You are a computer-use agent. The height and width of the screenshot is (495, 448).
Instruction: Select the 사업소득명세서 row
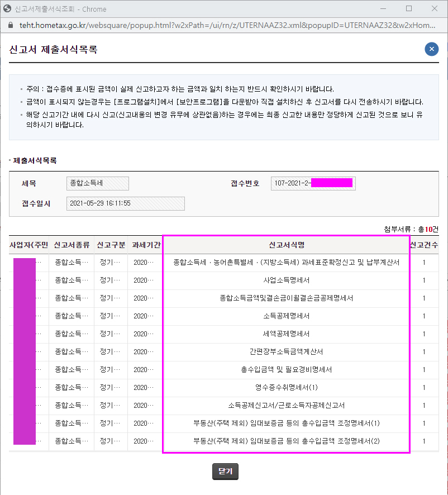(286, 280)
